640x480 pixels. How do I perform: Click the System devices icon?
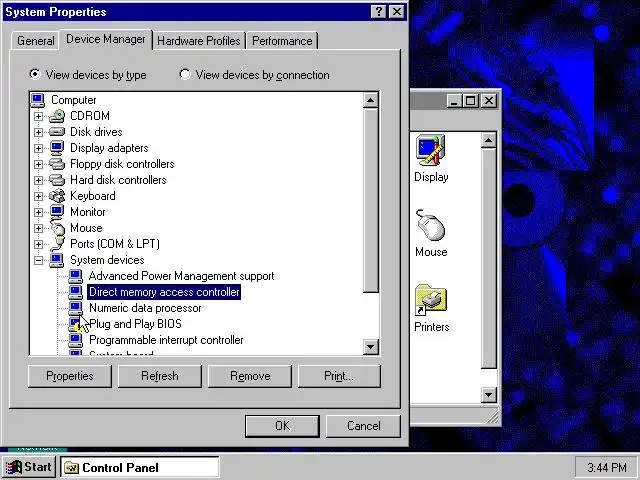coord(56,260)
